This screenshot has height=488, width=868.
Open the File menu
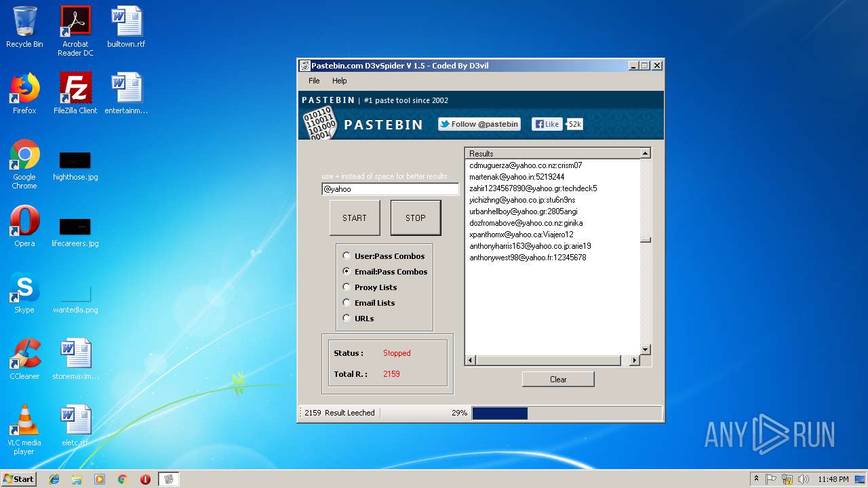[x=314, y=81]
